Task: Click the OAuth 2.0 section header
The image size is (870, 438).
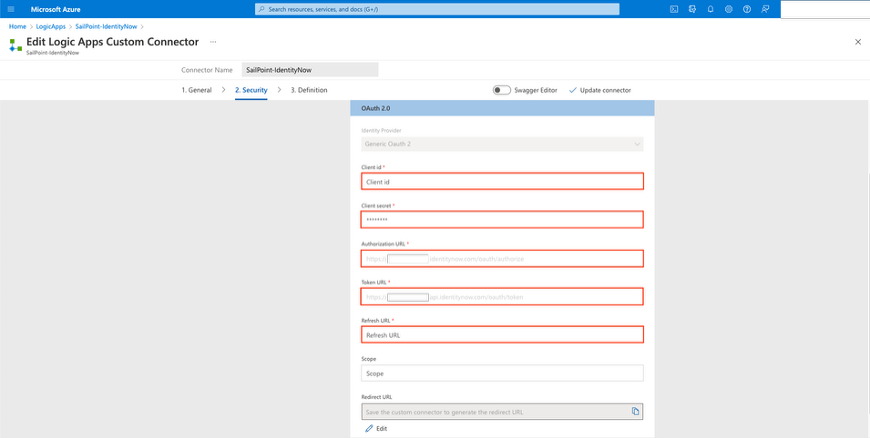Action: point(502,108)
